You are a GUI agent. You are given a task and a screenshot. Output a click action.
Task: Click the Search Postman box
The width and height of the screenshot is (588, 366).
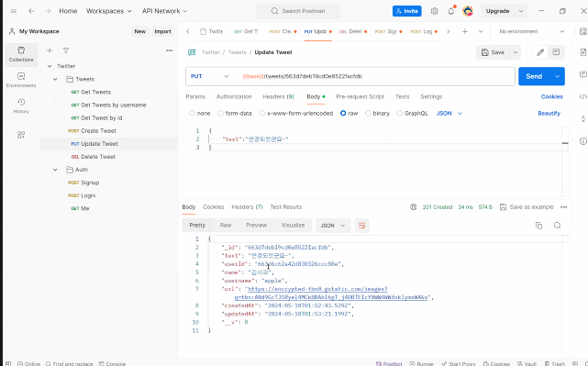[298, 11]
